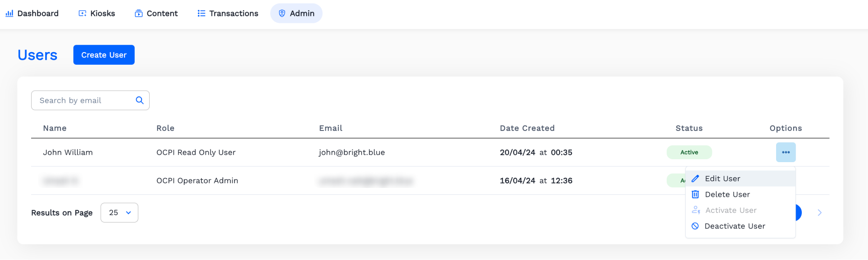This screenshot has width=868, height=260.
Task: Click the Transactions list icon
Action: pos(201,14)
